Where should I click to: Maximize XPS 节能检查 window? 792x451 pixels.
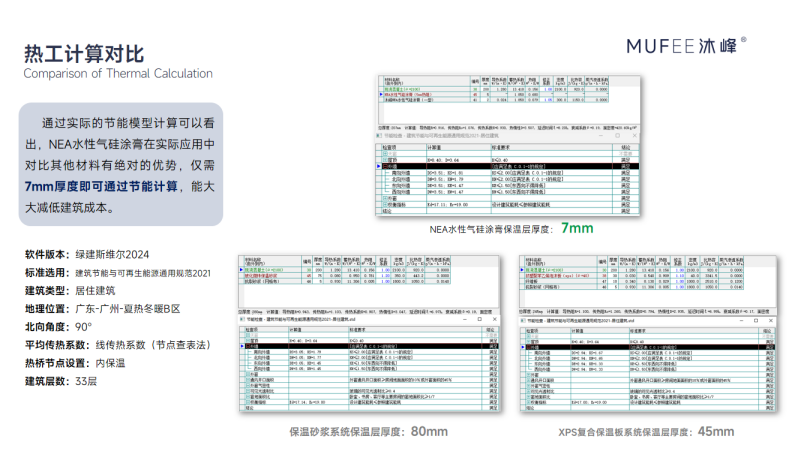click(x=756, y=321)
